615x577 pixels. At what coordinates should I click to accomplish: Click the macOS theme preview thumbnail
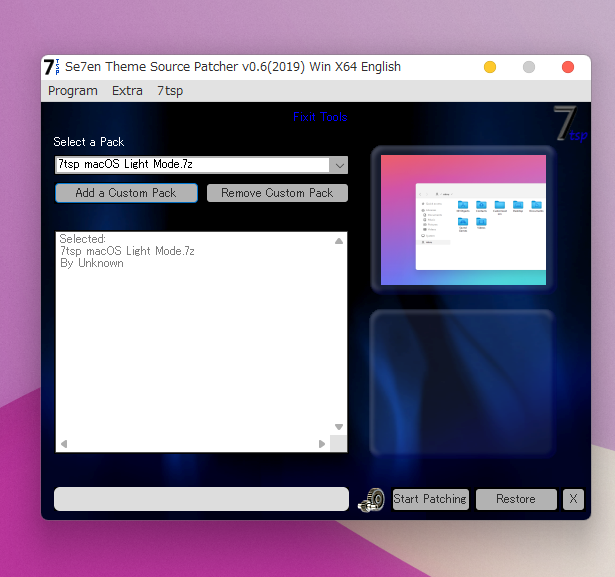463,220
